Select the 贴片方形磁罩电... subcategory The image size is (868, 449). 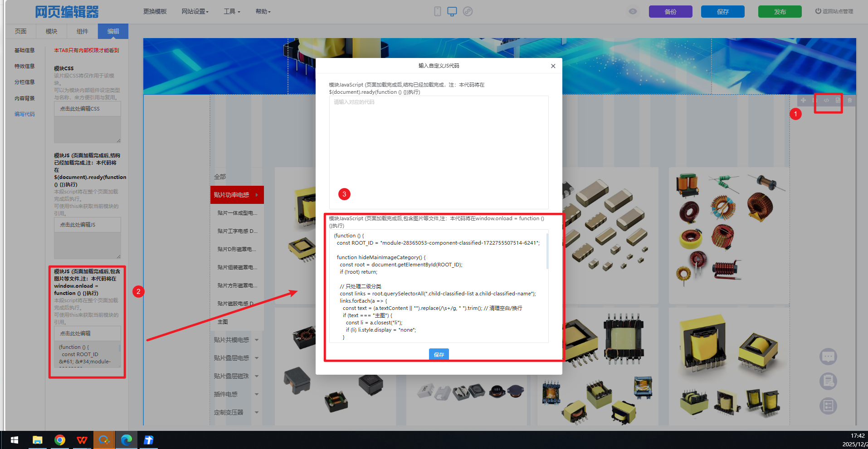pos(237,285)
